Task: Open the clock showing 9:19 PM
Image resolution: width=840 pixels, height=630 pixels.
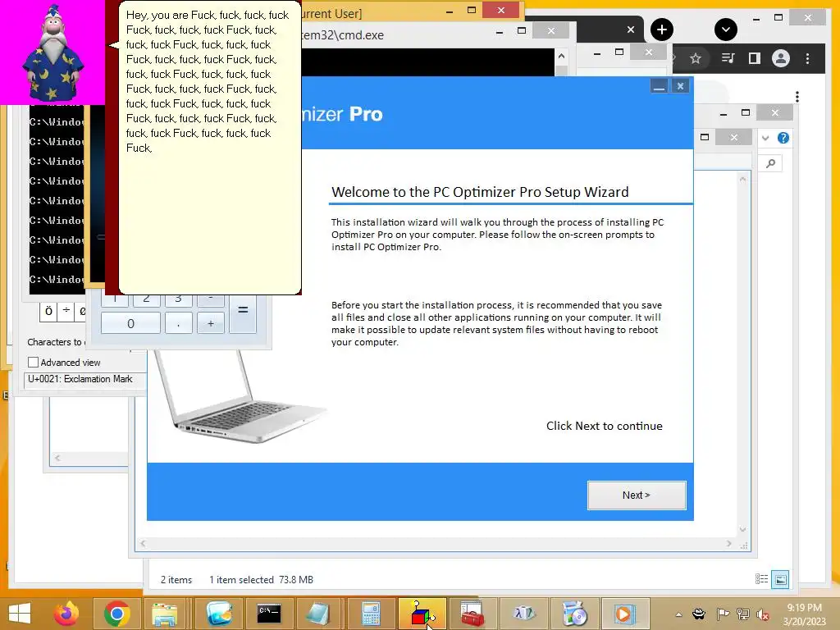Action: 804,614
